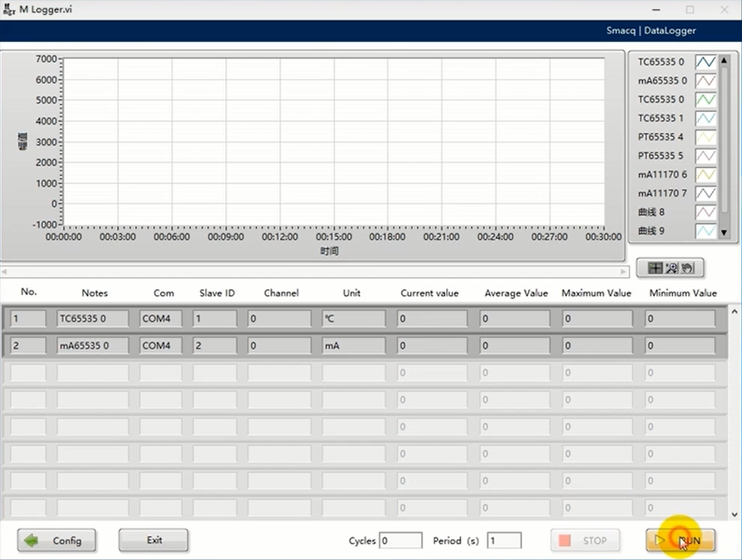Click x-axis start label 00:00:00
The height and width of the screenshot is (560, 742).
[63, 237]
